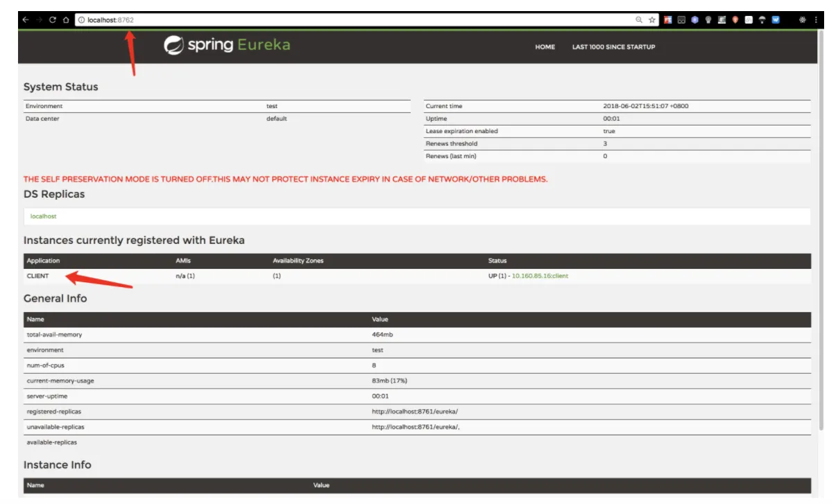The width and height of the screenshot is (838, 504).
Task: Open the React atom extension icon
Action: (803, 20)
